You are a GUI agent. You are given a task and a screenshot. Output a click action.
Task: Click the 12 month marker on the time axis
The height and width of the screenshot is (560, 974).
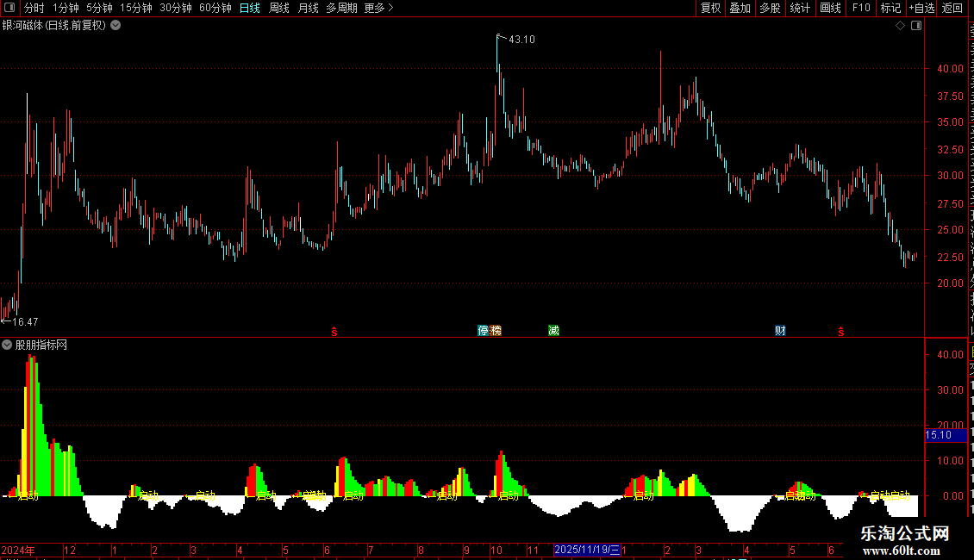(x=70, y=550)
